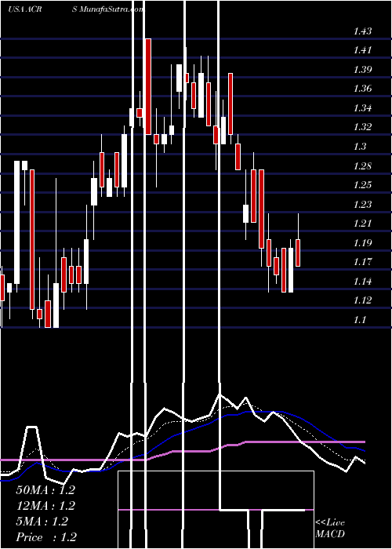Click the 1.43 price axis label
The width and height of the screenshot is (392, 549).
click(x=362, y=31)
